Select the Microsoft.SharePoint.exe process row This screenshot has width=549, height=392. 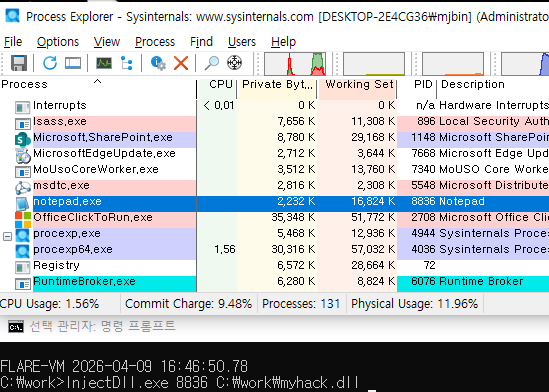coord(274,140)
